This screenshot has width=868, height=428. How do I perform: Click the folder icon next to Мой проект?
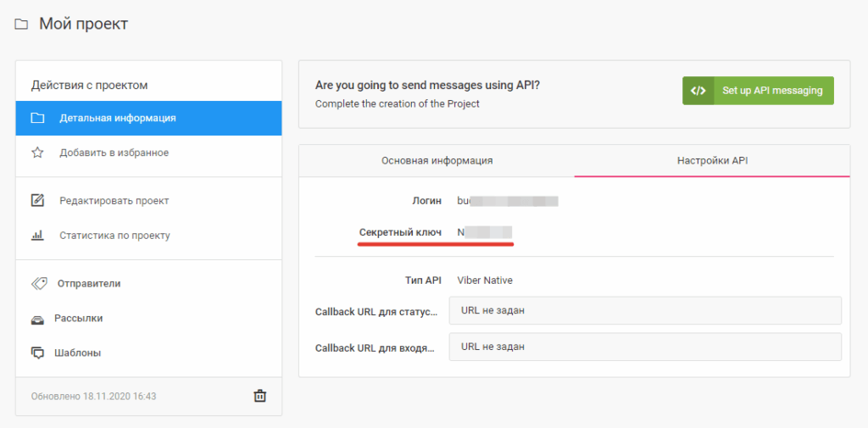tap(21, 25)
